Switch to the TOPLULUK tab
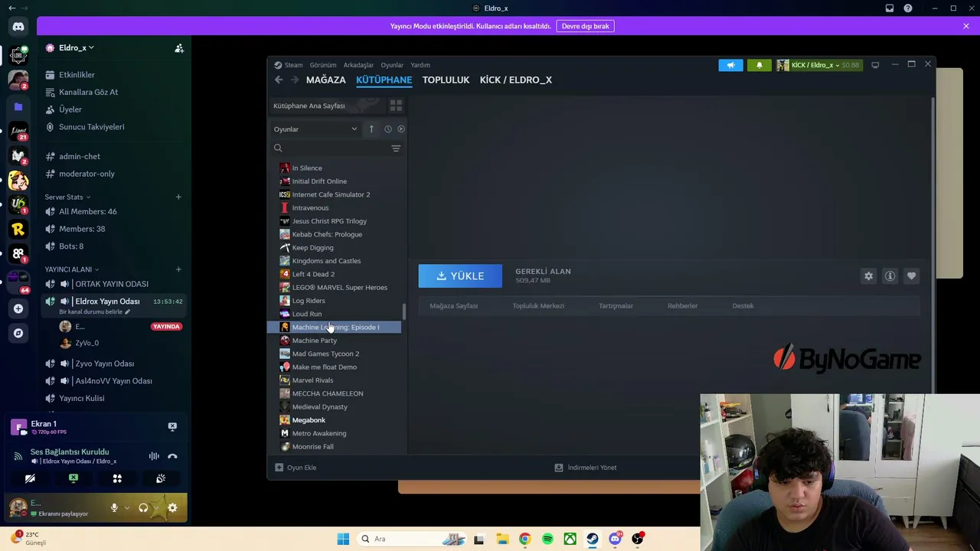The height and width of the screenshot is (551, 980). pos(446,80)
